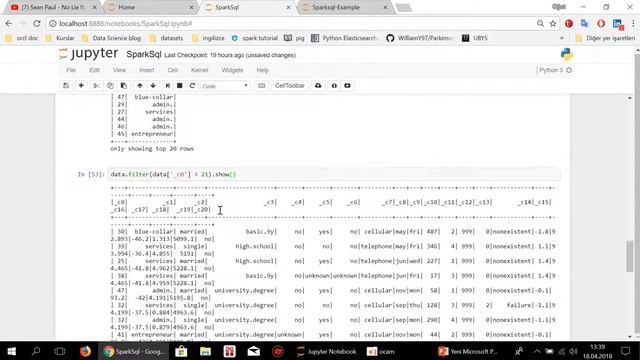Switch to the Sean Paul YouTube tab
The image size is (640, 360).
[54, 7]
